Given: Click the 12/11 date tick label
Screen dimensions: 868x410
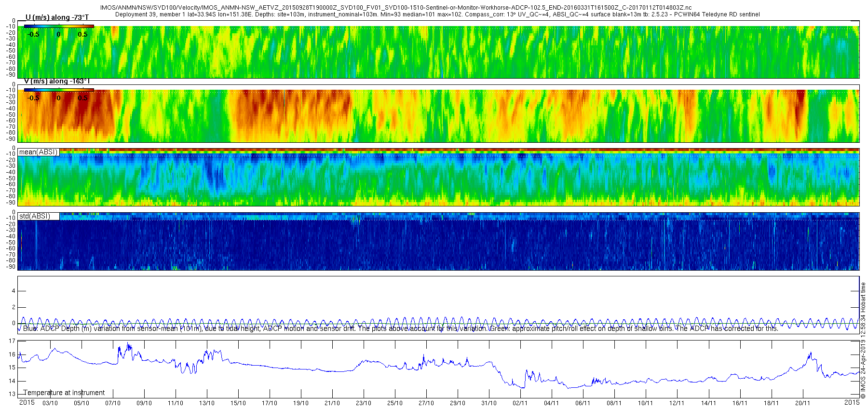Looking at the screenshot, I should 677,403.
